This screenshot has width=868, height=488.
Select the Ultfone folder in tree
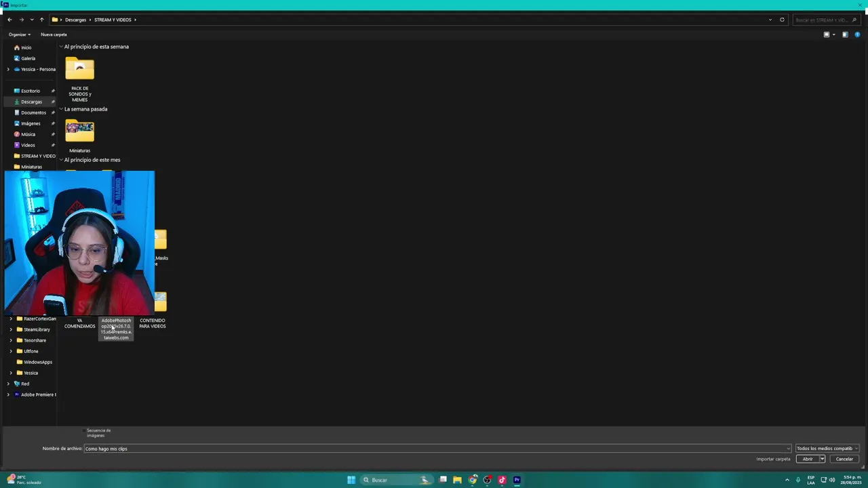[x=31, y=351]
